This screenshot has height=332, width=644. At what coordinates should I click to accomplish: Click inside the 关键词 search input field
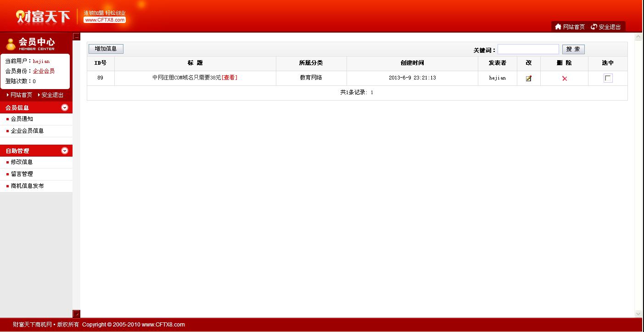tap(528, 49)
